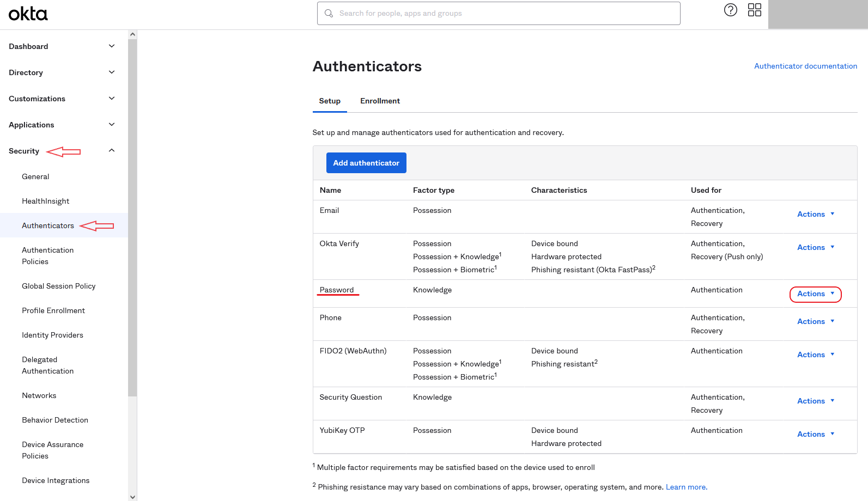868x501 pixels.
Task: Expand the Applications menu section
Action: pos(63,125)
